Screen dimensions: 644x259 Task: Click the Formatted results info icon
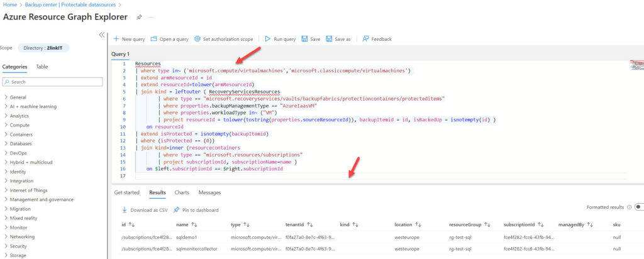click(629, 207)
